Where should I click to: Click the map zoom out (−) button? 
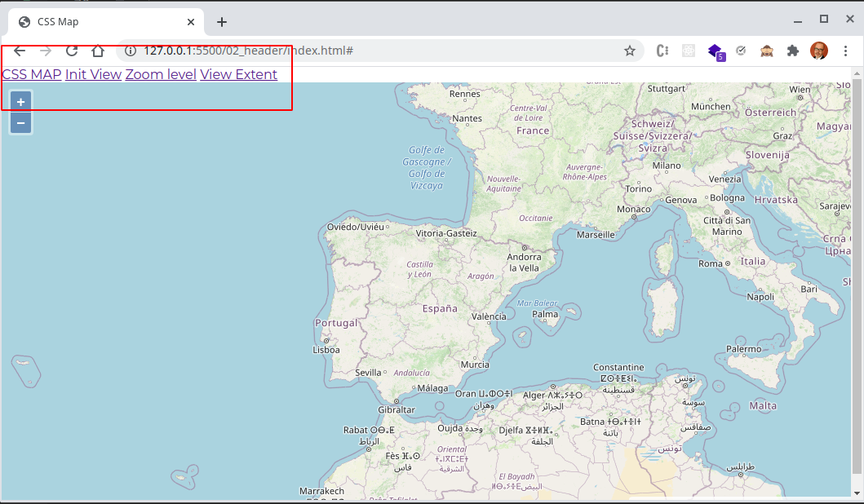pos(20,123)
